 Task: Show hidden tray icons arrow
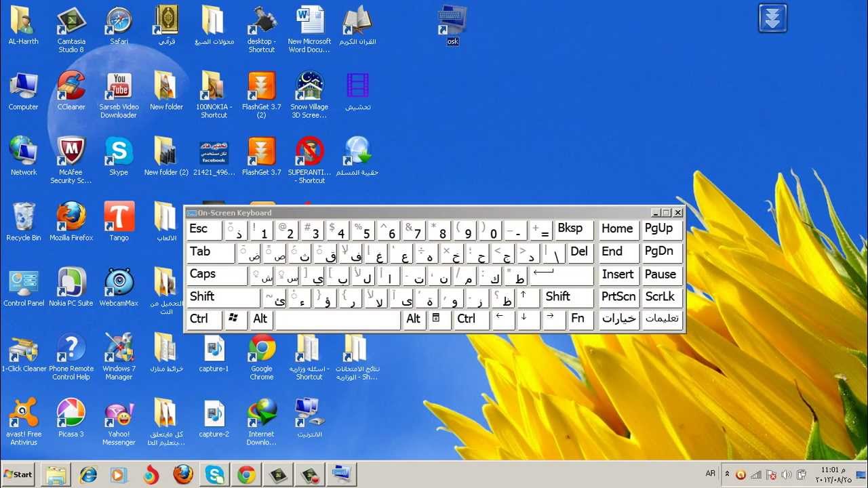(x=728, y=474)
